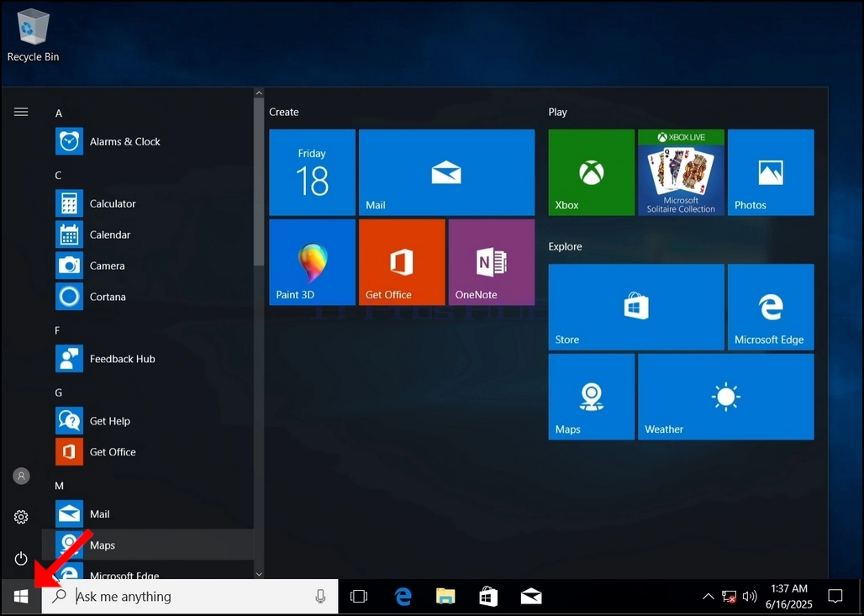Screen dimensions: 864x616
Task: Click the network status tray icon
Action: pos(729,597)
